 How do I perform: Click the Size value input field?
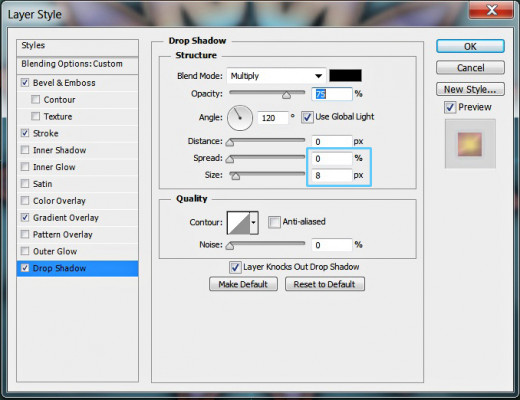(332, 175)
